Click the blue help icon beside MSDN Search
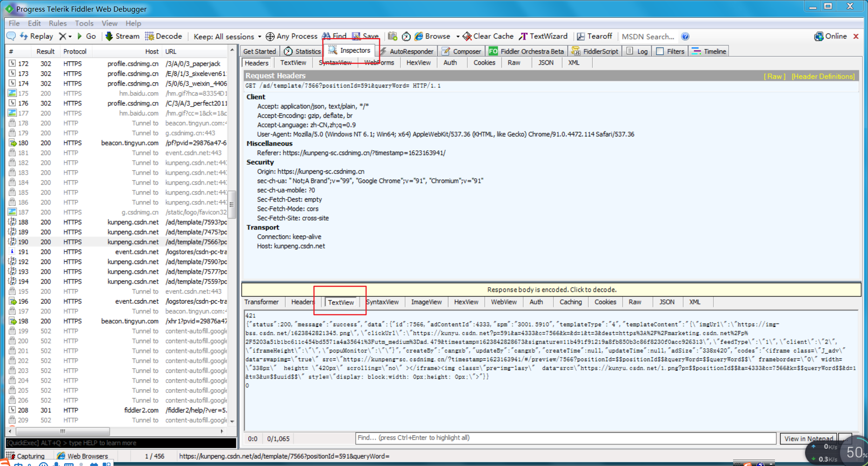The image size is (868, 466). (x=685, y=36)
